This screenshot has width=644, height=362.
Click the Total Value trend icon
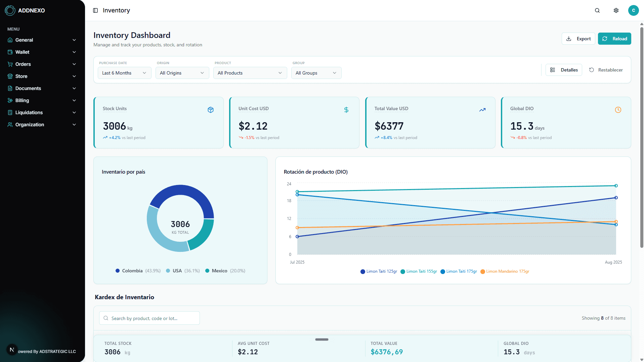(x=482, y=110)
